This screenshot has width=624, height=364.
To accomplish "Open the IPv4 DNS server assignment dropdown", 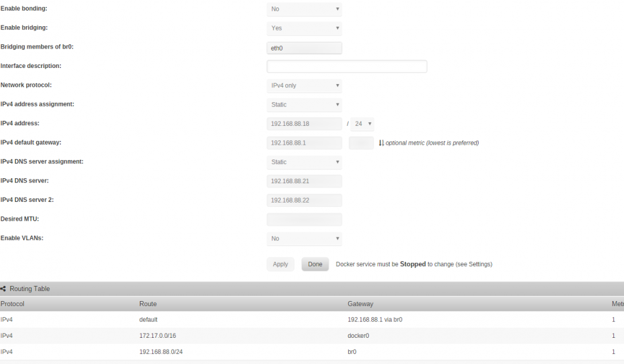I will pos(304,161).
